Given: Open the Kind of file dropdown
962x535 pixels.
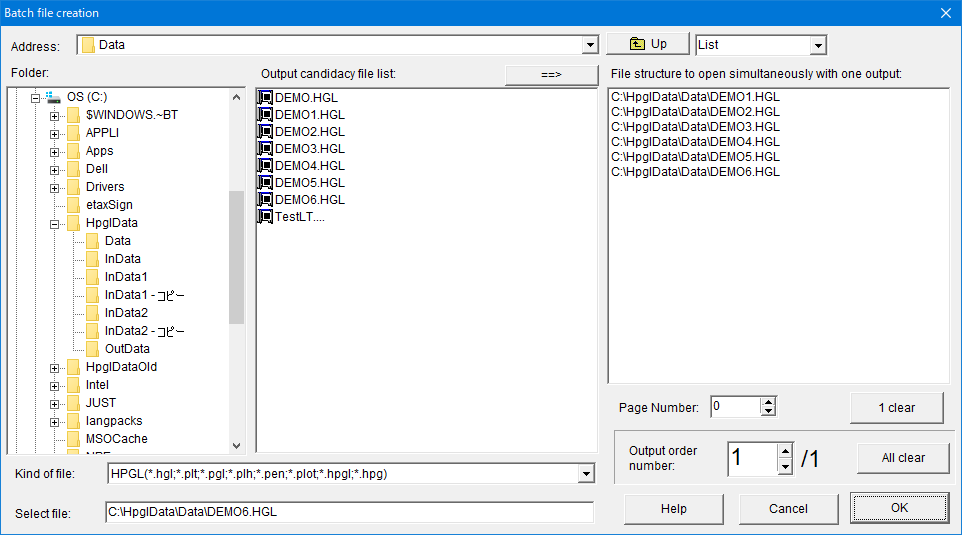Looking at the screenshot, I should [586, 474].
